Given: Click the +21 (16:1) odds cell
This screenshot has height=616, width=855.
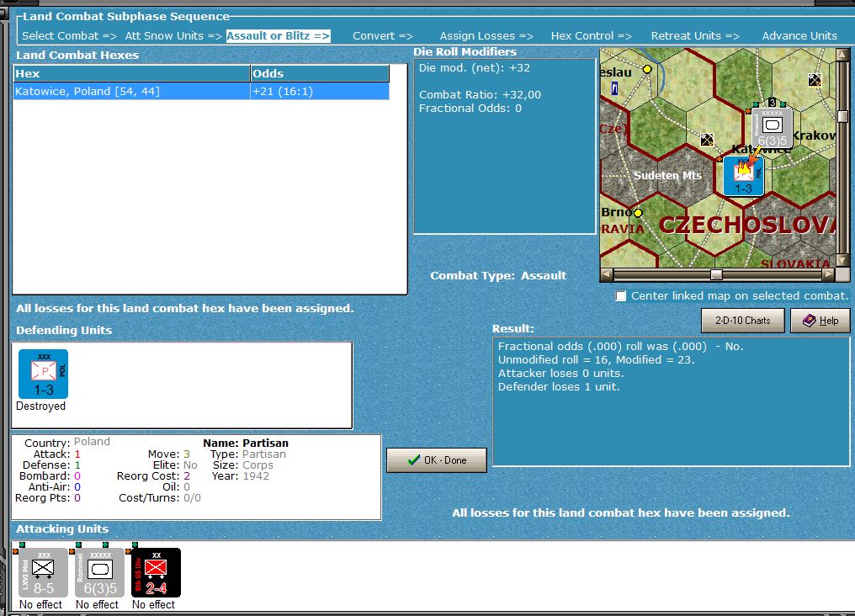Looking at the screenshot, I should click(x=320, y=91).
